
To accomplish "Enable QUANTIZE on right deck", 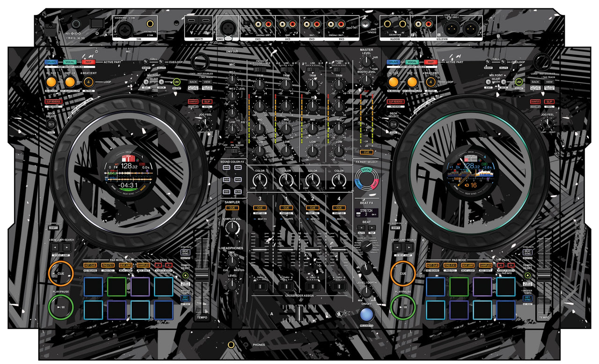I will 535,102.
